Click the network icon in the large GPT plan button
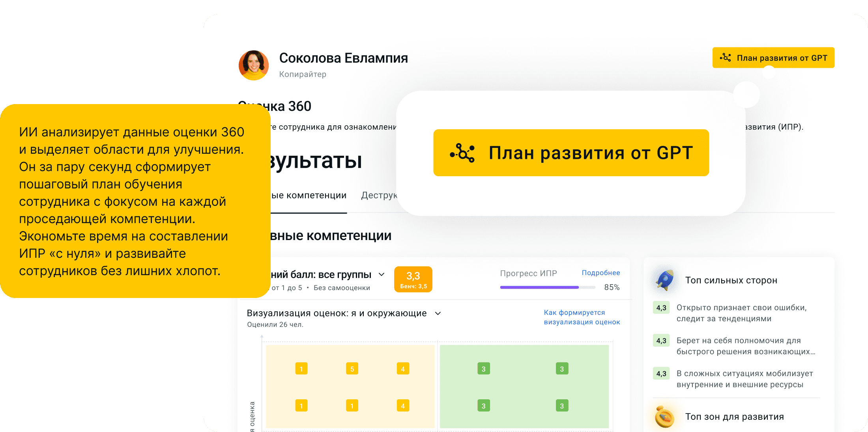 (x=462, y=153)
